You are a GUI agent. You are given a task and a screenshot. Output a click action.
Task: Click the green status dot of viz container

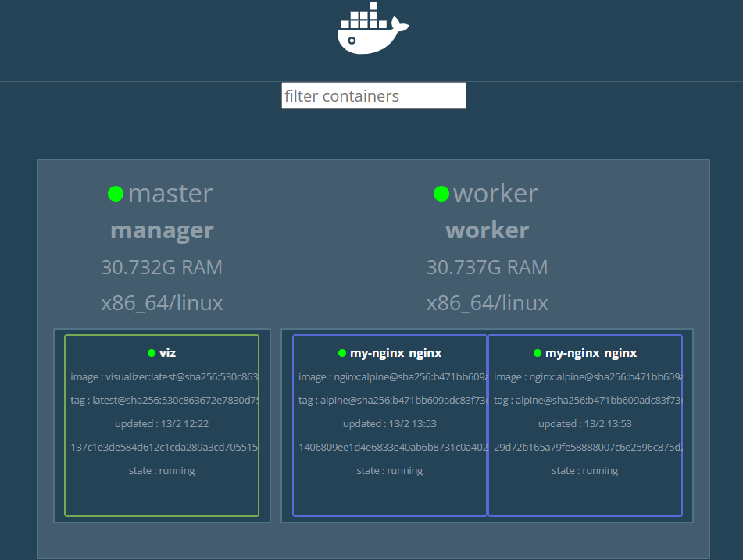coord(152,353)
